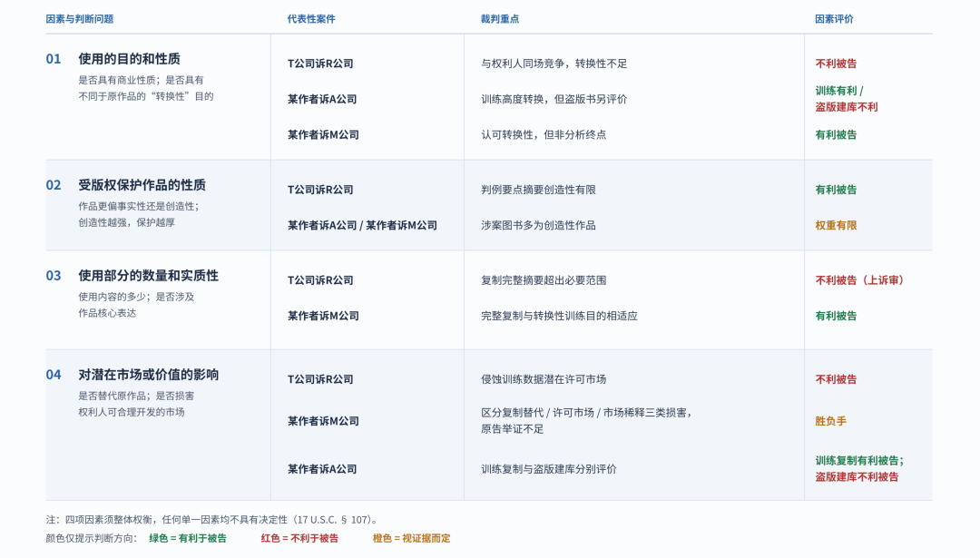The height and width of the screenshot is (558, 980).
Task: Click the description 是否具有商业性质；是否具有
Action: [x=141, y=80]
